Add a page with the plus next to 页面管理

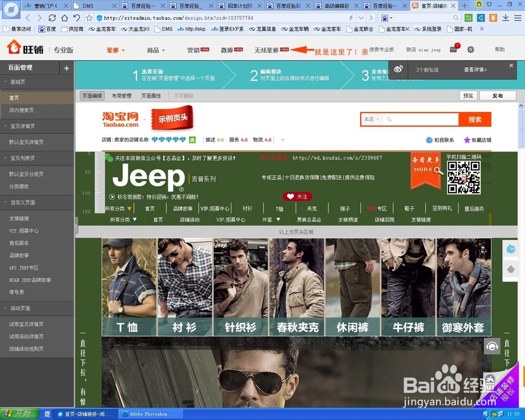67,68
